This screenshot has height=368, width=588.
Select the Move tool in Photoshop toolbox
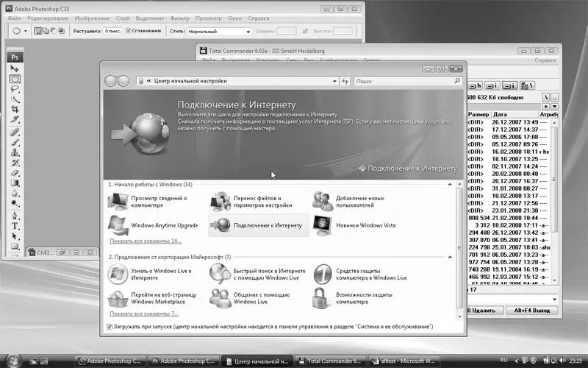[15, 68]
